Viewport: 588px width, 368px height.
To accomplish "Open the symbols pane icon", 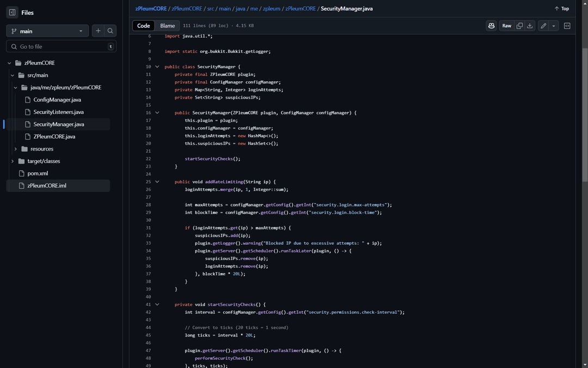I will pos(567,26).
